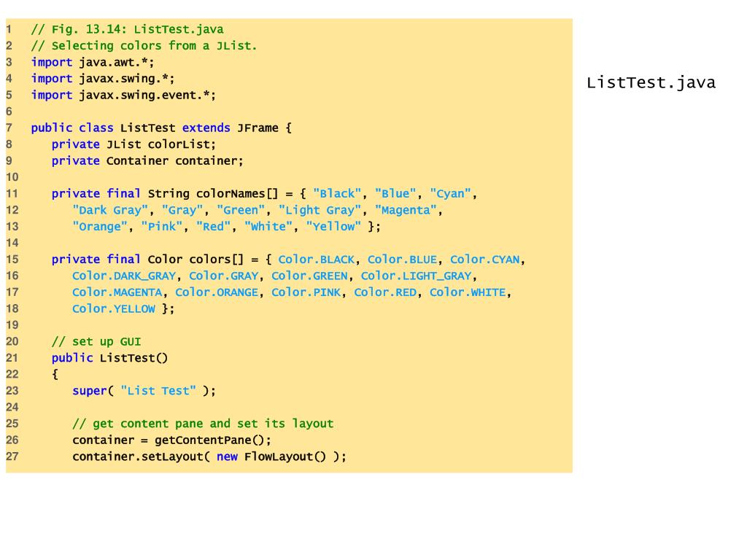Screen dimensions: 747x560
Task: Click "container.setLayout( new FlowLayout() );" statement
Action: 209,456
